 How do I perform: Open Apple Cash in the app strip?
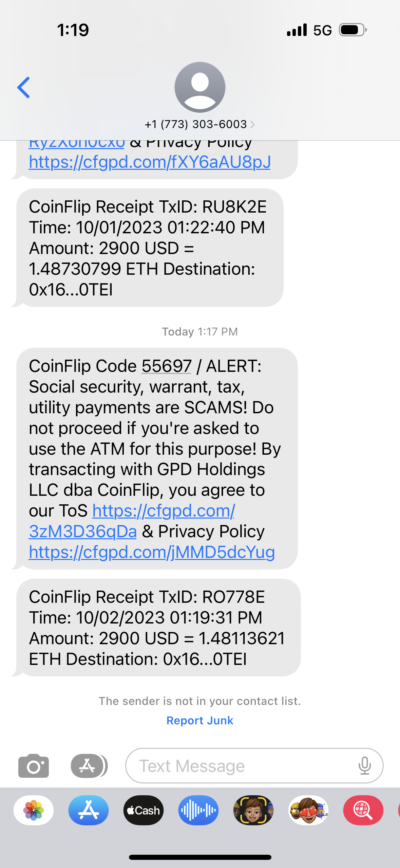[x=144, y=810]
